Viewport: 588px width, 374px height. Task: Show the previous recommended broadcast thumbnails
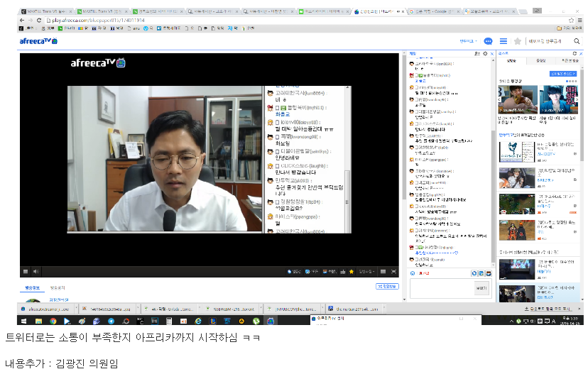pos(501,101)
